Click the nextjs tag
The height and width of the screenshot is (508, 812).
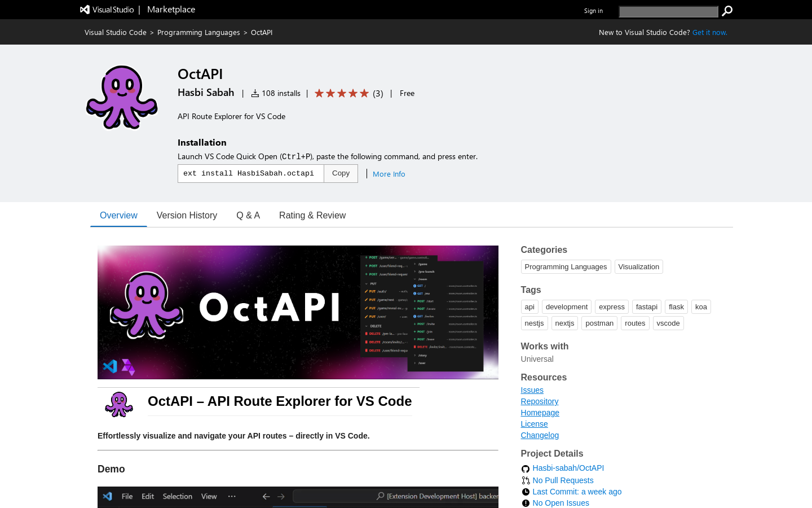[x=564, y=323]
